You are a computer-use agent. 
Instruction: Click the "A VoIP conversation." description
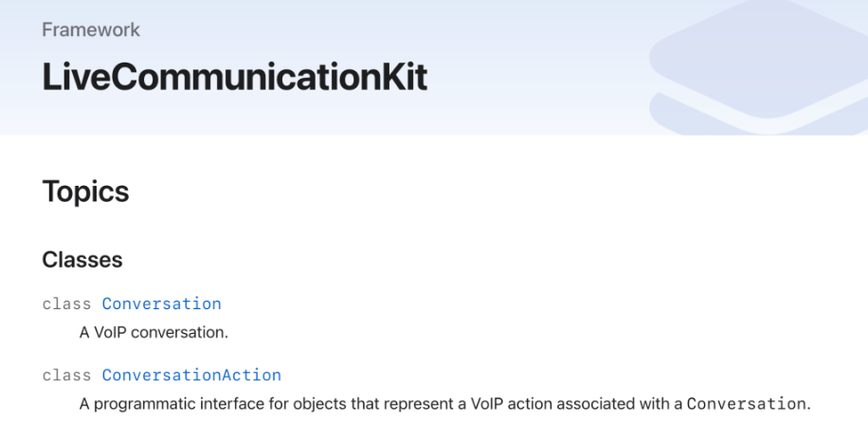(x=154, y=332)
